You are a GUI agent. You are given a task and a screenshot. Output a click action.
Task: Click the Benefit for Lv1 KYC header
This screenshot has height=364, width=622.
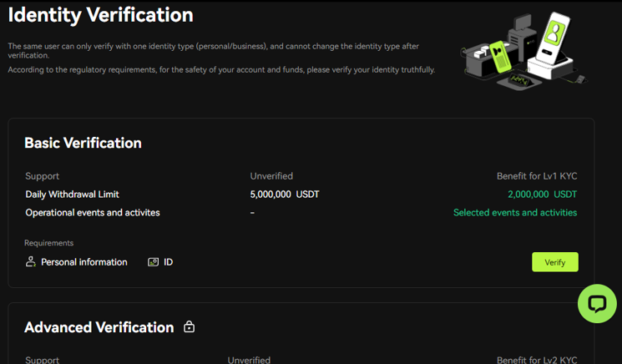pyautogui.click(x=537, y=176)
